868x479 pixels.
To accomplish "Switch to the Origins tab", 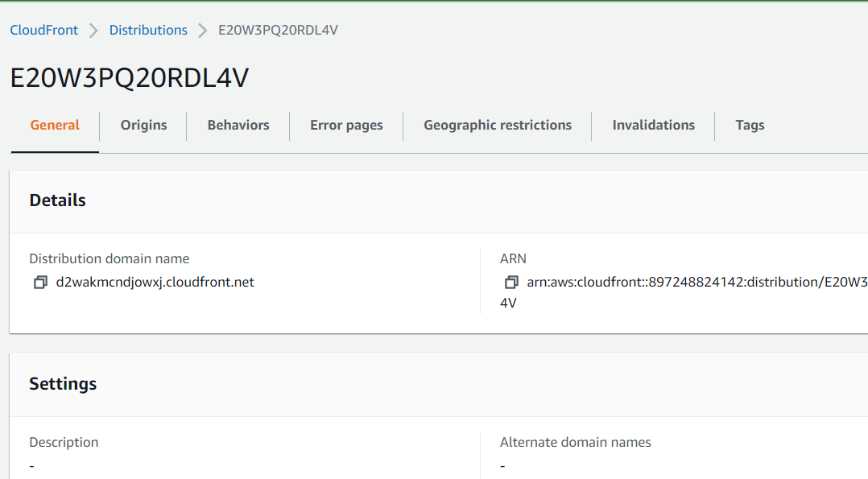I will pos(143,125).
